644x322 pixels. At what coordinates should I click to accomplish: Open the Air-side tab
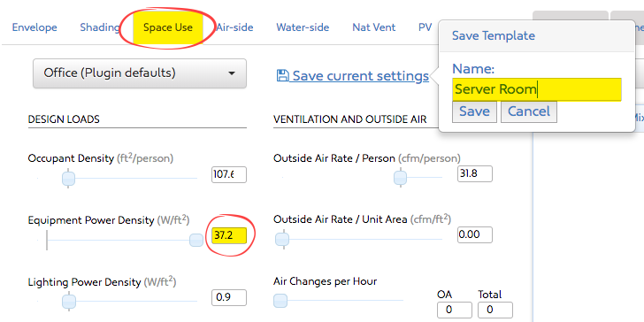pos(234,27)
